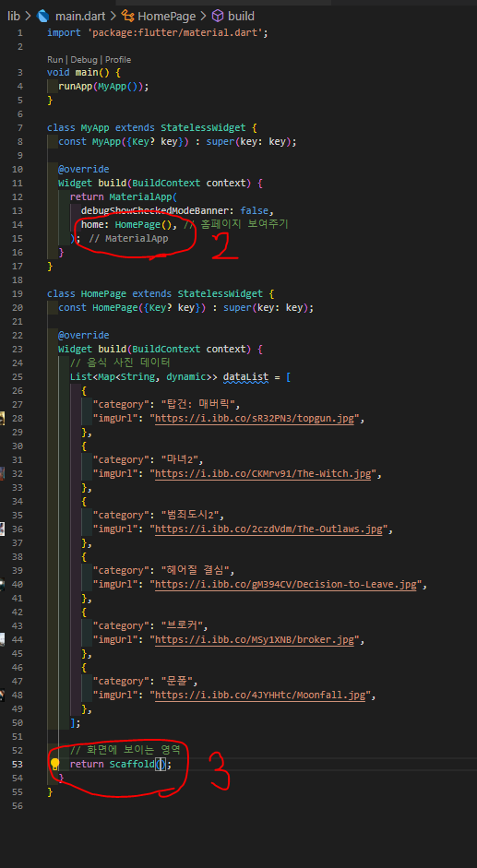Click line number 53 in the gutter
Viewport: 477px width, 868px height.
[x=17, y=765]
